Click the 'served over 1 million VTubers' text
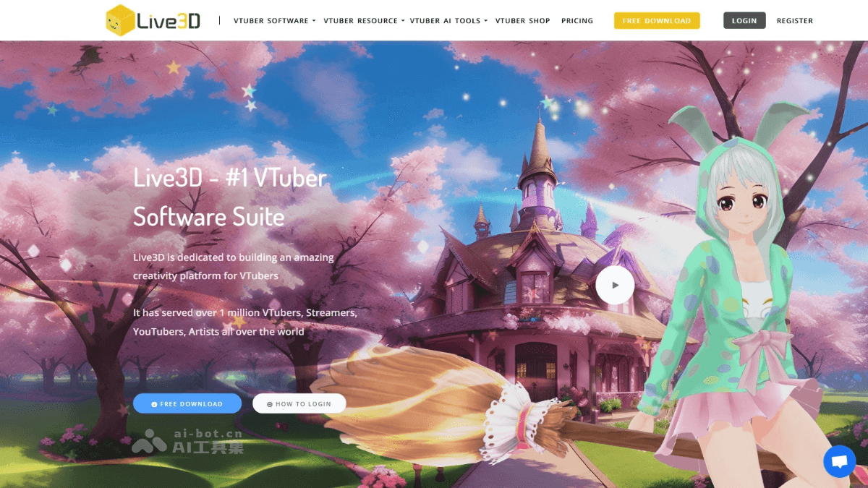 244,322
